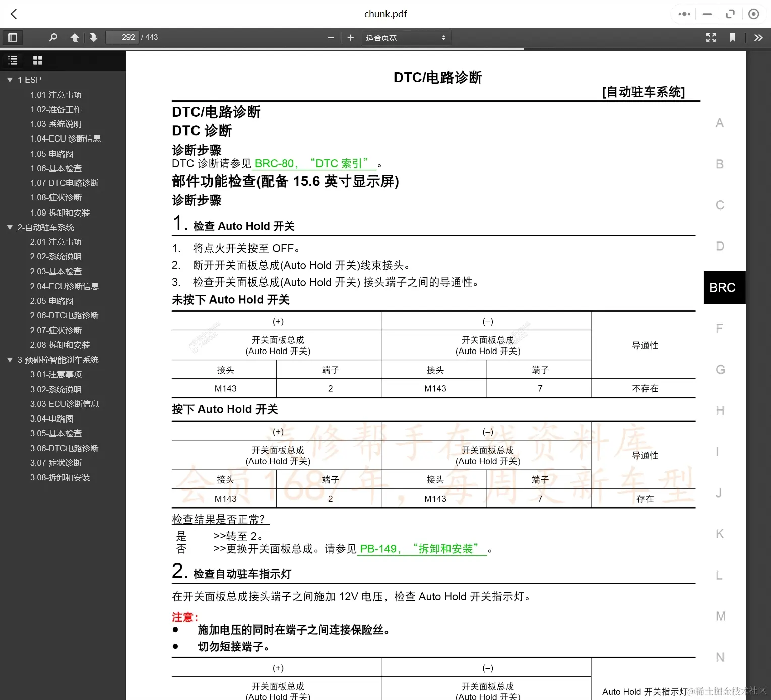The height and width of the screenshot is (700, 771).
Task: Open chapter 2.05-电路图 from the outline
Action: coord(51,301)
